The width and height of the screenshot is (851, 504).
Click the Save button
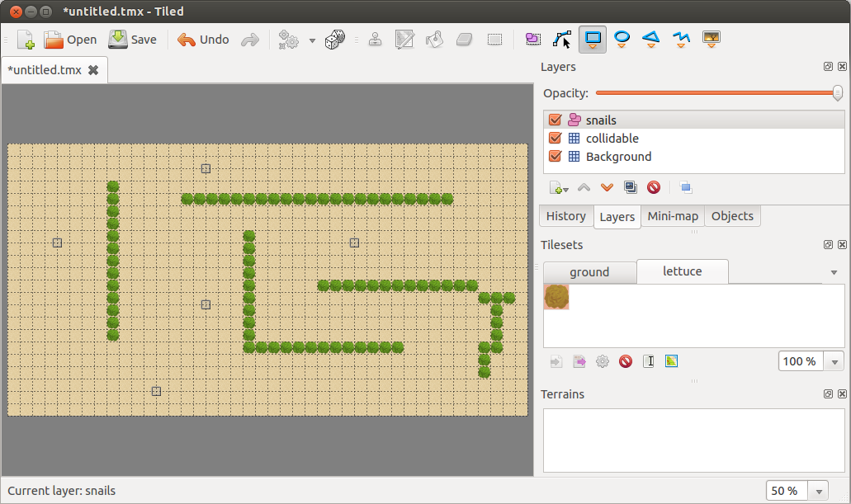tap(133, 40)
